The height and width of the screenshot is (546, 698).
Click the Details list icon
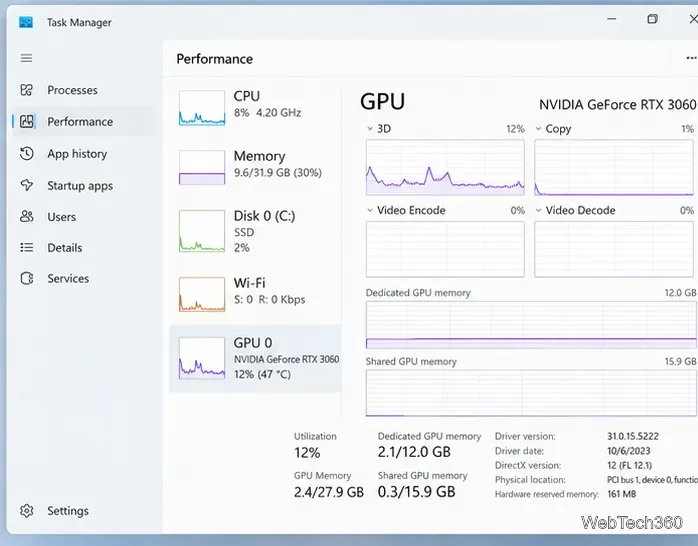point(26,247)
